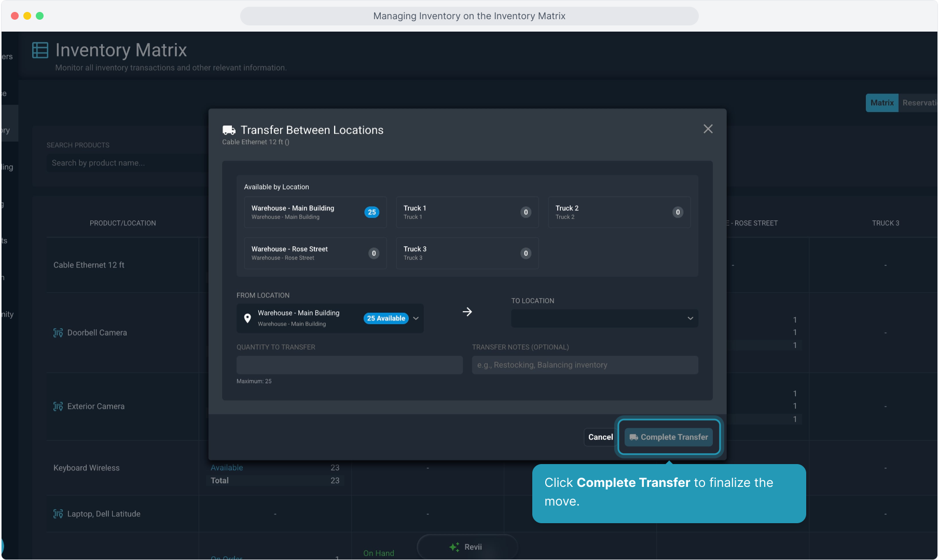Choose the Truck 2 location card
Screen dimensions: 939x560
coord(619,212)
